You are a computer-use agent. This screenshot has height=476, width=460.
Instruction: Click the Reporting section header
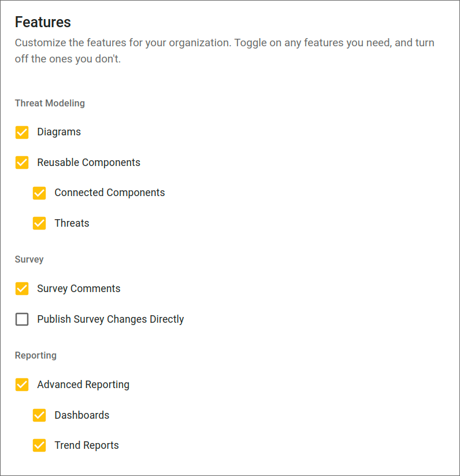click(35, 355)
